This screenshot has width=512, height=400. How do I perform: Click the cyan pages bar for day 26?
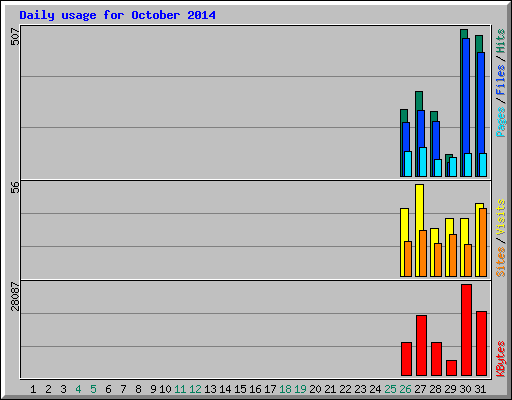[408, 164]
